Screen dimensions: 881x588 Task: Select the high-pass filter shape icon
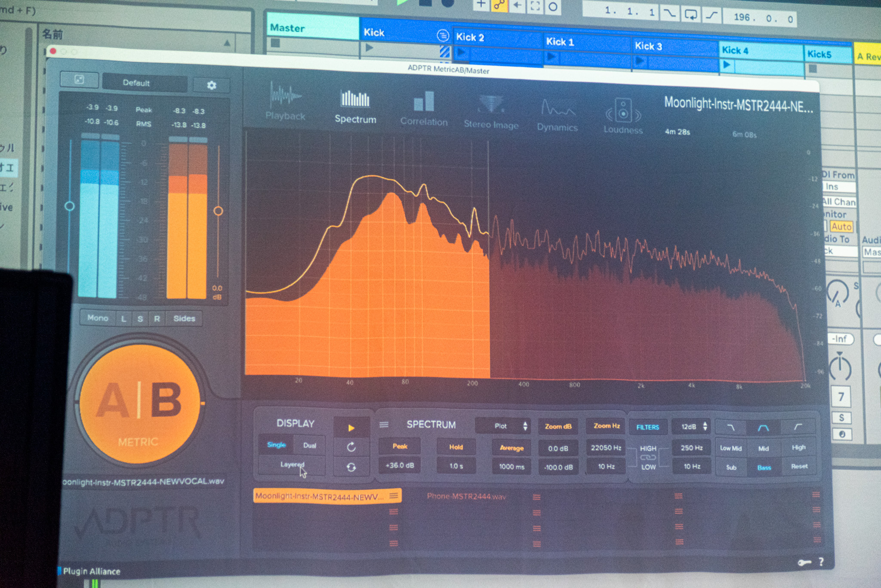798,427
